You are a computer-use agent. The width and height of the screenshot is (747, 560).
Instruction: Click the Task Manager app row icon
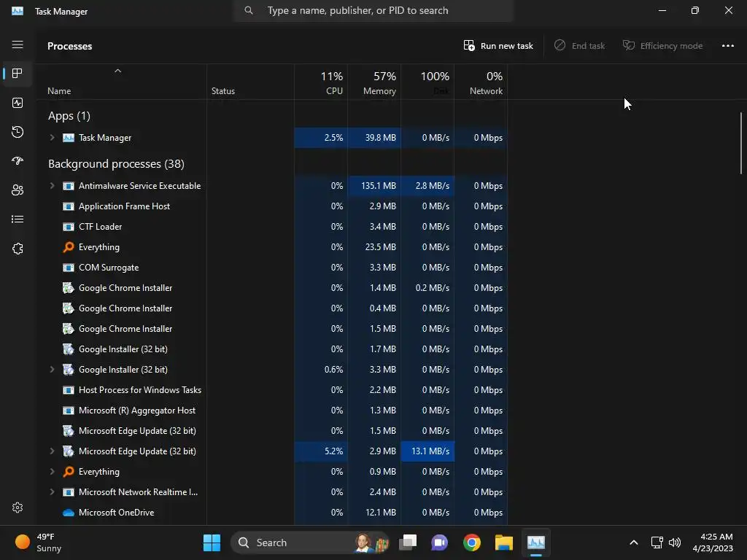click(x=69, y=138)
